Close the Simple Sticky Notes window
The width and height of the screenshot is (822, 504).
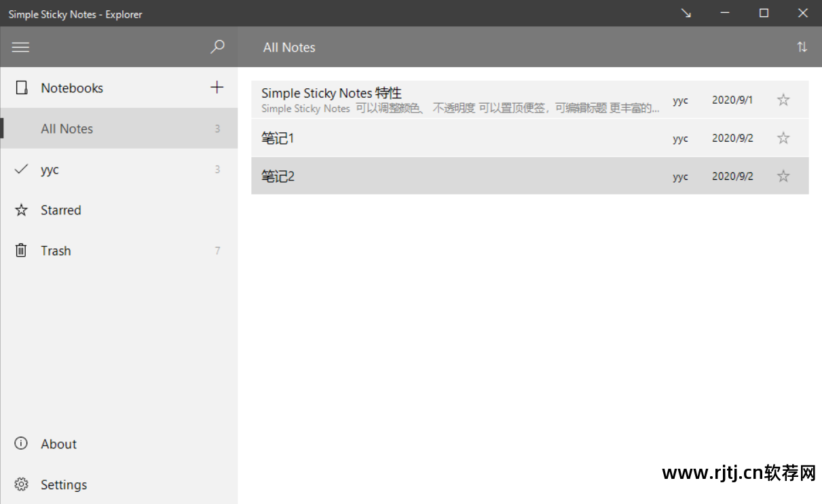802,13
